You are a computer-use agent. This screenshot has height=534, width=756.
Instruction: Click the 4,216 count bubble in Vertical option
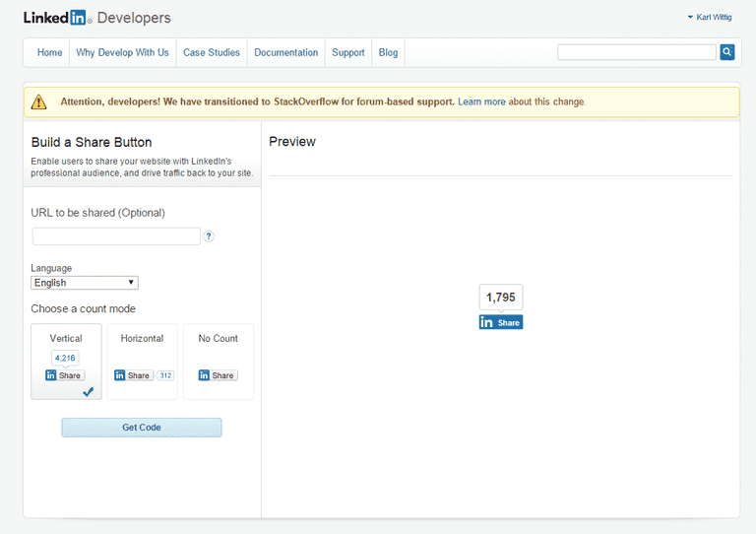pyautogui.click(x=65, y=358)
